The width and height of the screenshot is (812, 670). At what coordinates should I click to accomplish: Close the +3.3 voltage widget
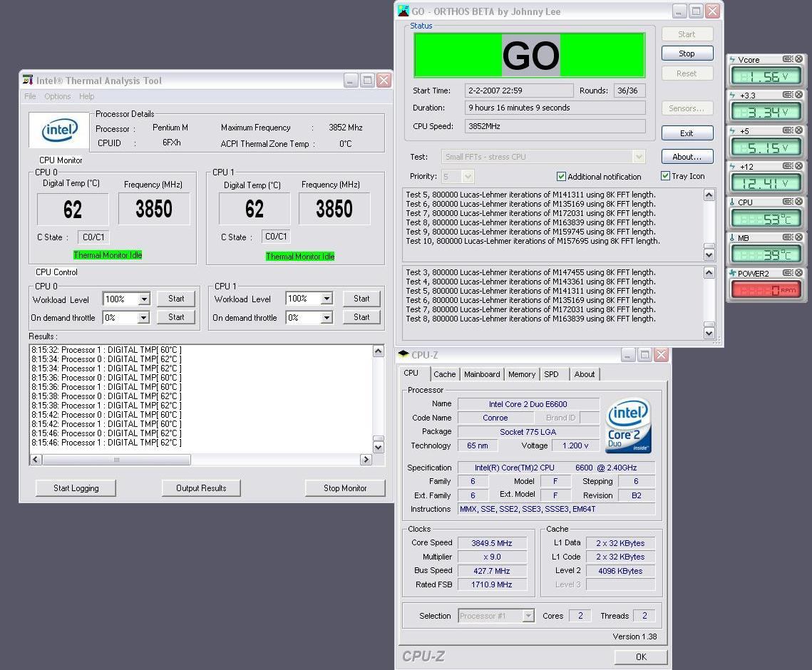(799, 95)
